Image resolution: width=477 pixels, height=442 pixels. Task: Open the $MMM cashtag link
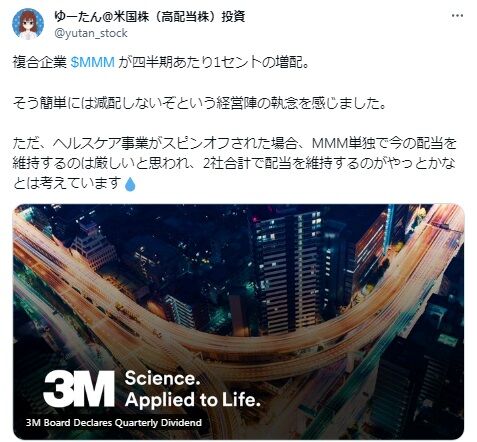coord(93,62)
